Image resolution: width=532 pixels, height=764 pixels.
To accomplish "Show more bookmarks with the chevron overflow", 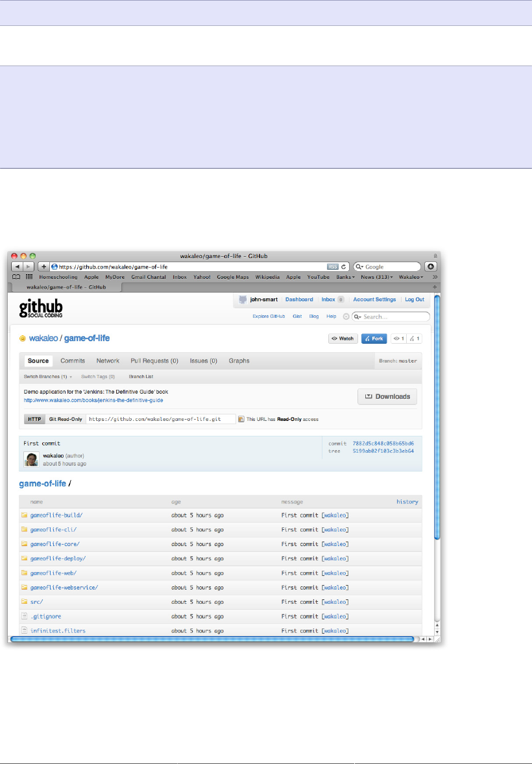I will (x=435, y=277).
